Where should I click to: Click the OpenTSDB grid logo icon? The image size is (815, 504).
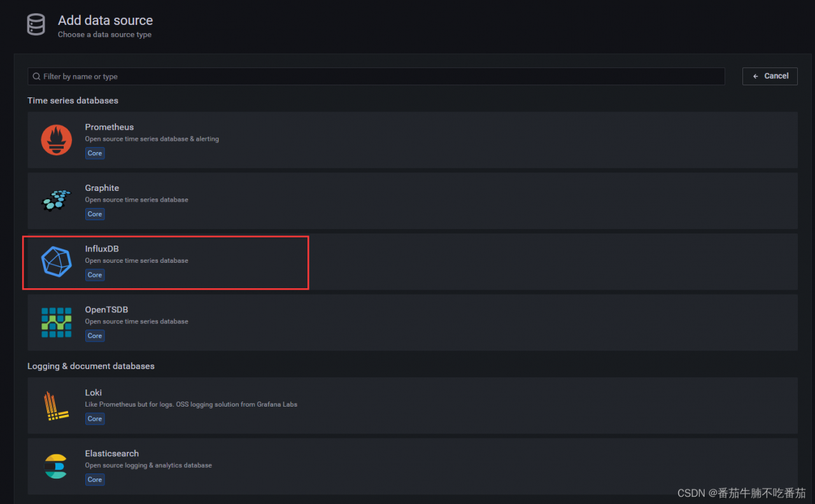[x=56, y=322]
